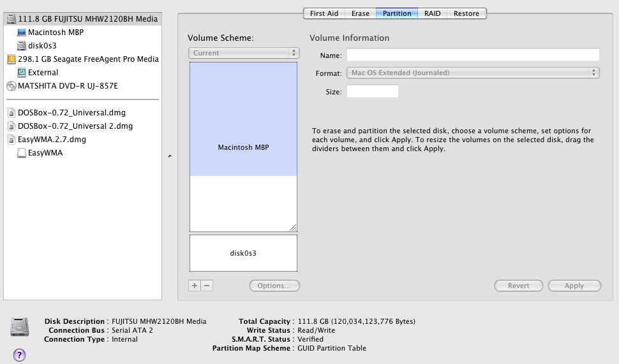This screenshot has width=619, height=364.
Task: Click the GUID Partition Table value
Action: (x=332, y=348)
